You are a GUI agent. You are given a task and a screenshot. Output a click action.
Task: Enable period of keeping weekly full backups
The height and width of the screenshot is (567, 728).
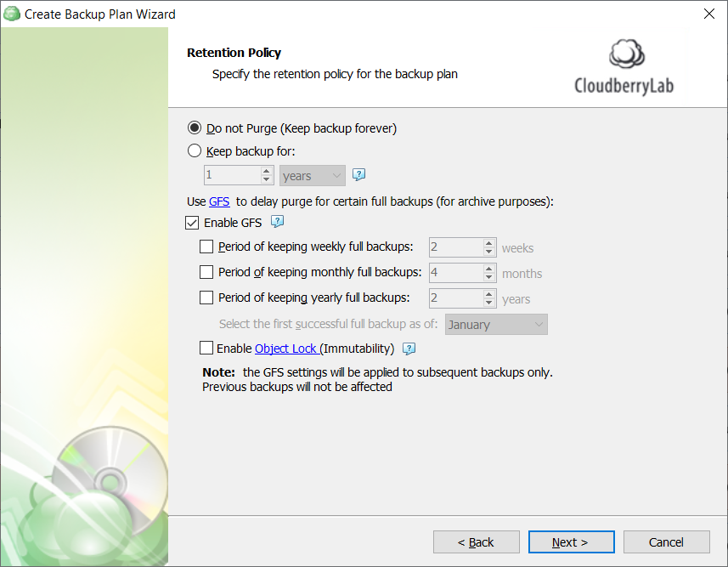(x=206, y=247)
